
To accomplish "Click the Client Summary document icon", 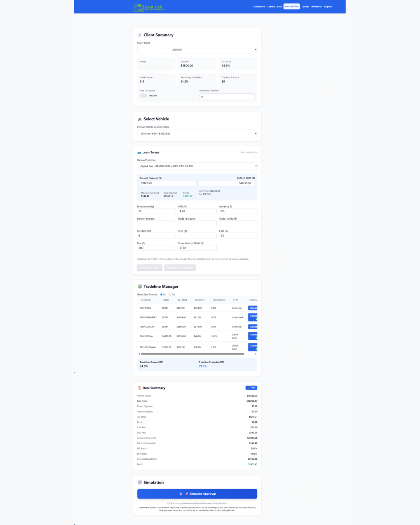I will coord(140,35).
